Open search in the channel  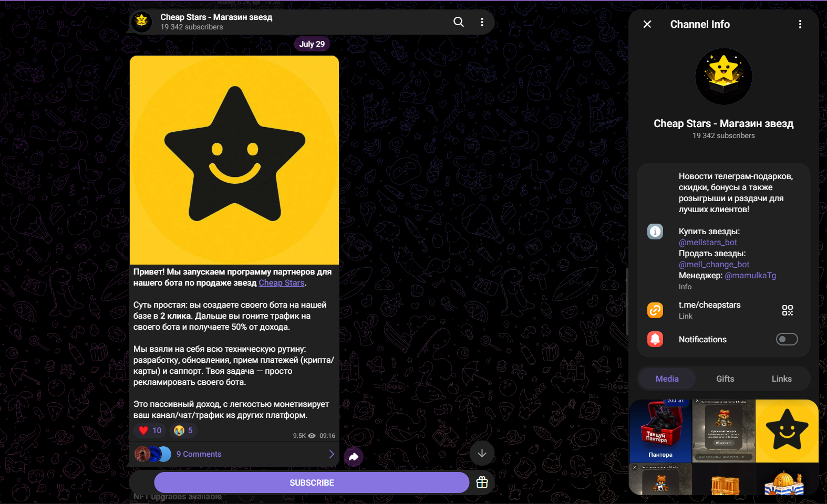(x=459, y=22)
